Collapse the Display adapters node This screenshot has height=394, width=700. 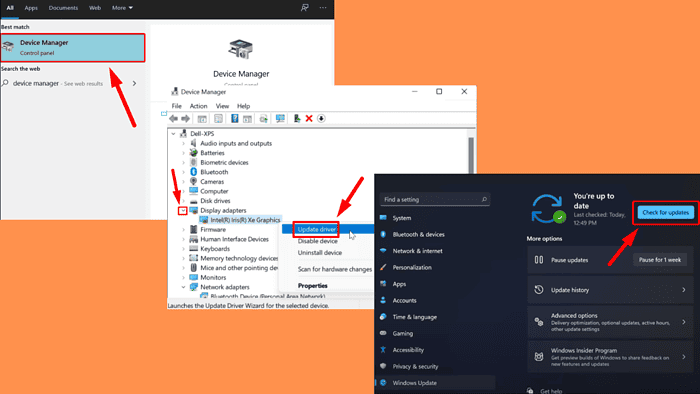[183, 210]
